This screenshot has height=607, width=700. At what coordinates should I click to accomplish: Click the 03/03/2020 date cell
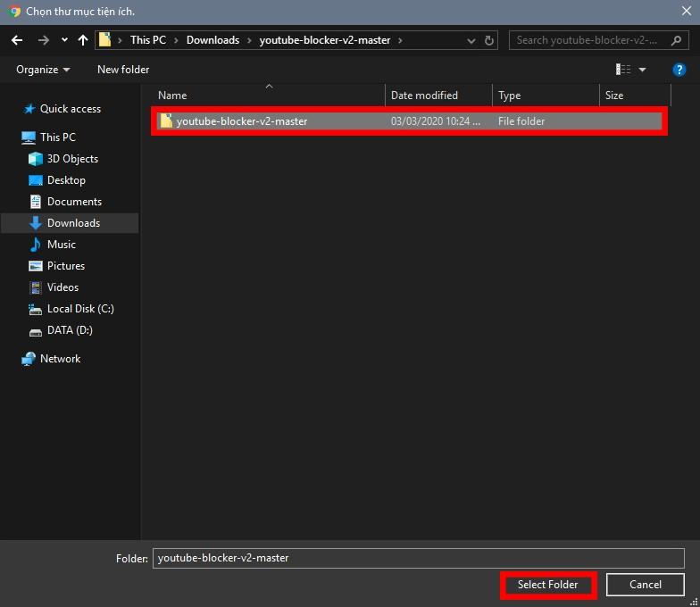436,121
